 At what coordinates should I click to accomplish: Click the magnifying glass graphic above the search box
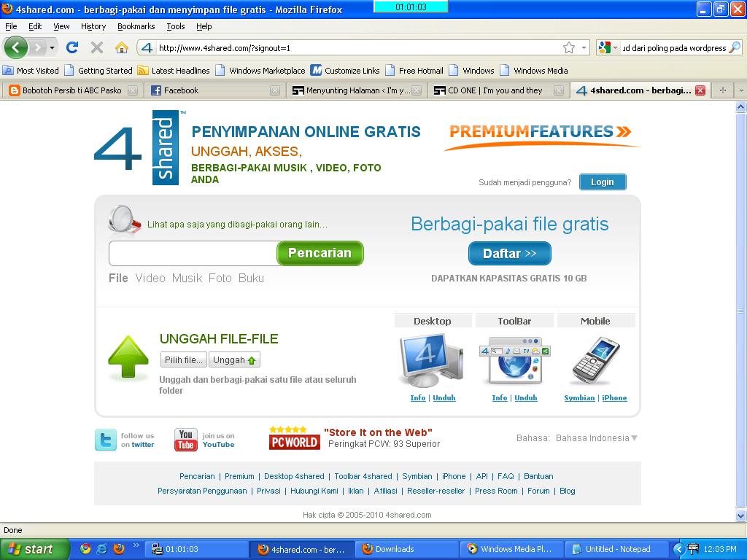(x=122, y=219)
